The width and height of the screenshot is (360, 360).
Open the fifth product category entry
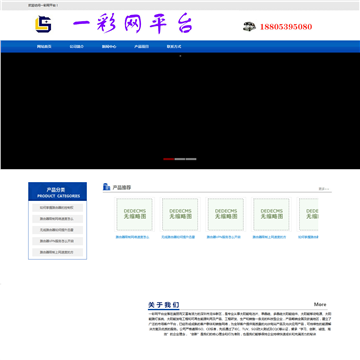click(58, 252)
